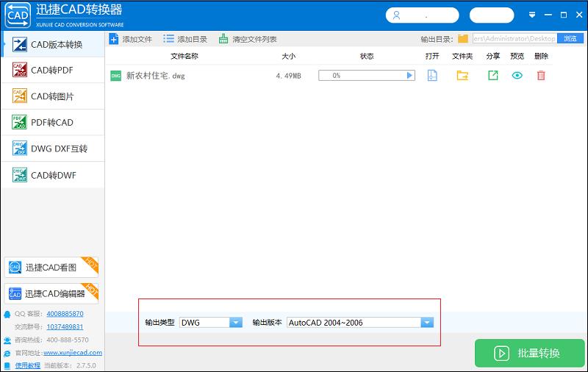Click the QQ客服 number 4008885870 link

point(65,313)
